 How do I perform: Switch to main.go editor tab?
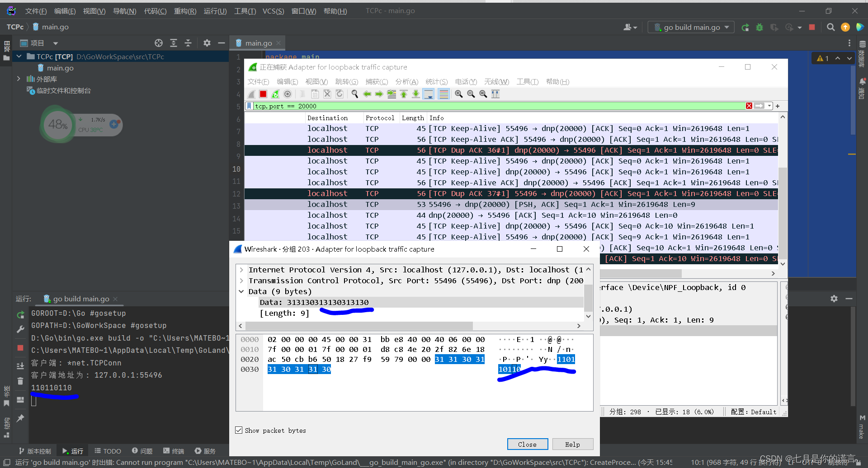coord(258,43)
